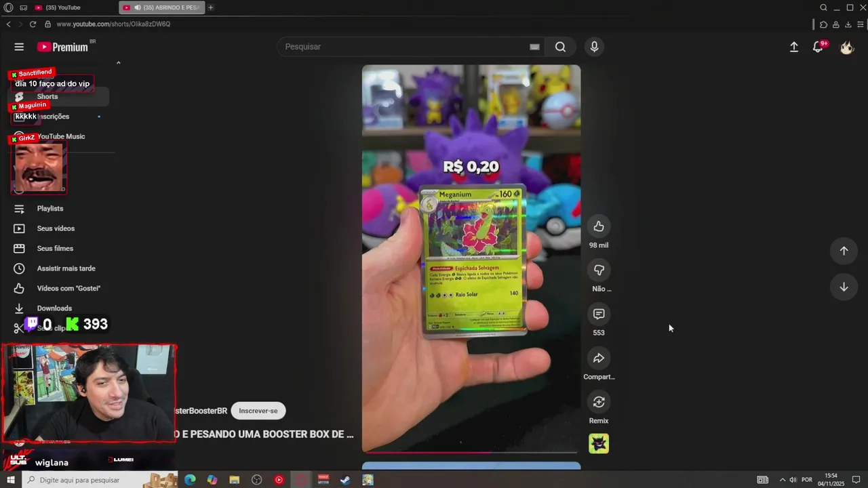
Task: Open the browser downloads icon
Action: (x=848, y=24)
